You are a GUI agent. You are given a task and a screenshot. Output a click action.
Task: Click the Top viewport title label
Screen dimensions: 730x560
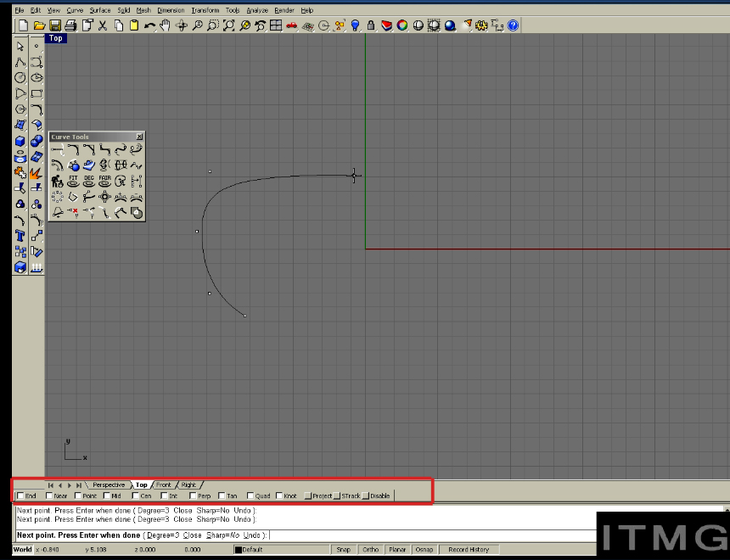pos(56,38)
